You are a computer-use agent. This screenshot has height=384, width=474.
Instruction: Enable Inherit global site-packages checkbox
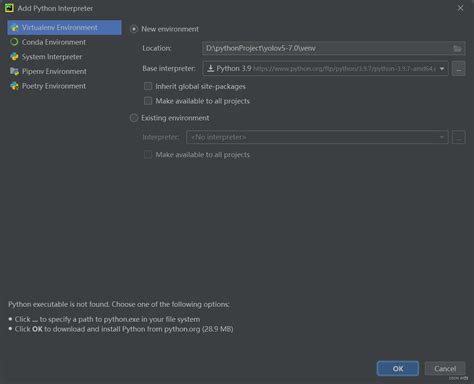[x=148, y=86]
